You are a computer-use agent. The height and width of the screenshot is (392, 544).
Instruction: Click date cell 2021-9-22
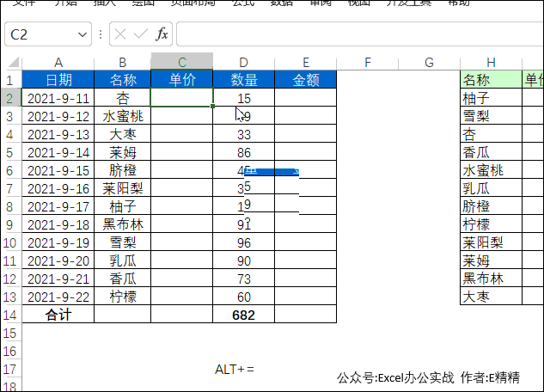(x=58, y=297)
